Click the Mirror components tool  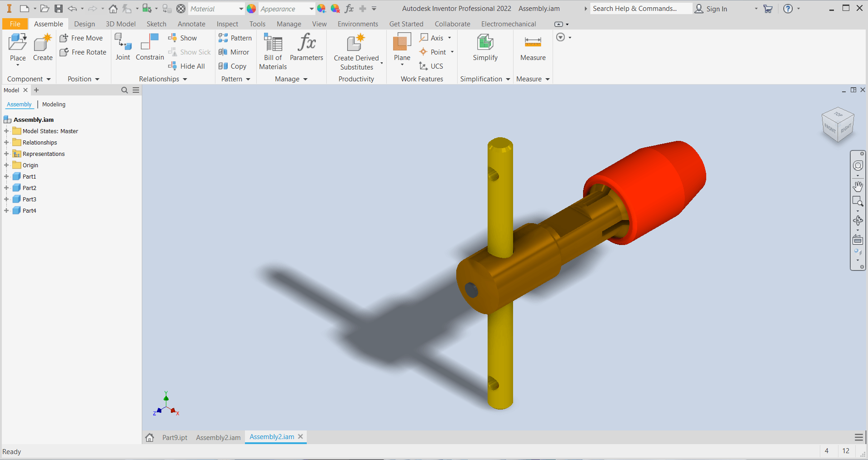pos(234,52)
